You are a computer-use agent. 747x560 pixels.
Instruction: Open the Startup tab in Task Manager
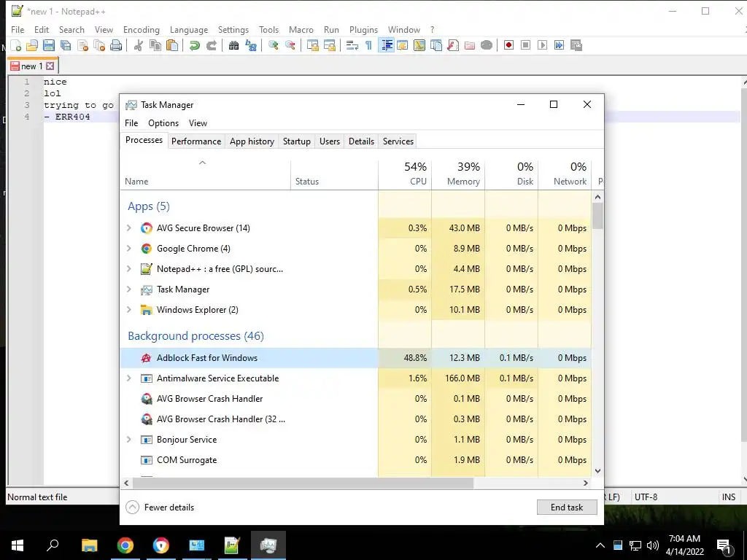[x=296, y=141]
